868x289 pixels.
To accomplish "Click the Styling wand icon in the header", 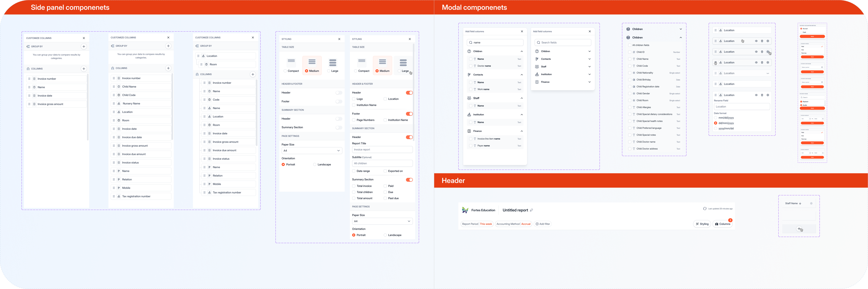I will tap(697, 224).
